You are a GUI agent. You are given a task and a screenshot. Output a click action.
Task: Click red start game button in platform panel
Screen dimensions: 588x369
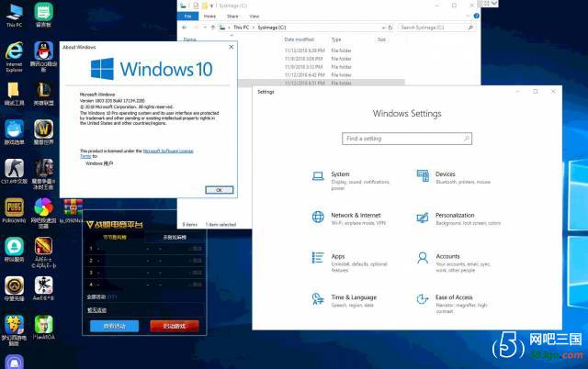click(x=175, y=326)
